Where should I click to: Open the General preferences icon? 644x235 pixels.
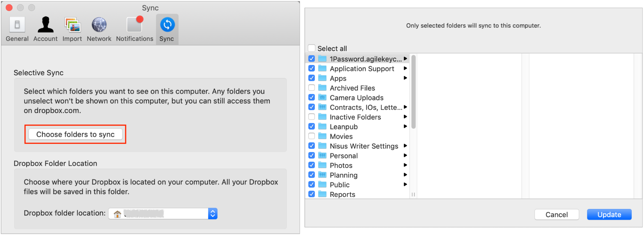click(x=17, y=25)
